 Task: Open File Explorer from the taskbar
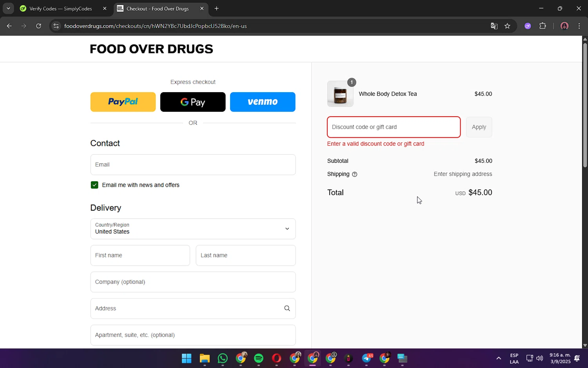click(205, 358)
